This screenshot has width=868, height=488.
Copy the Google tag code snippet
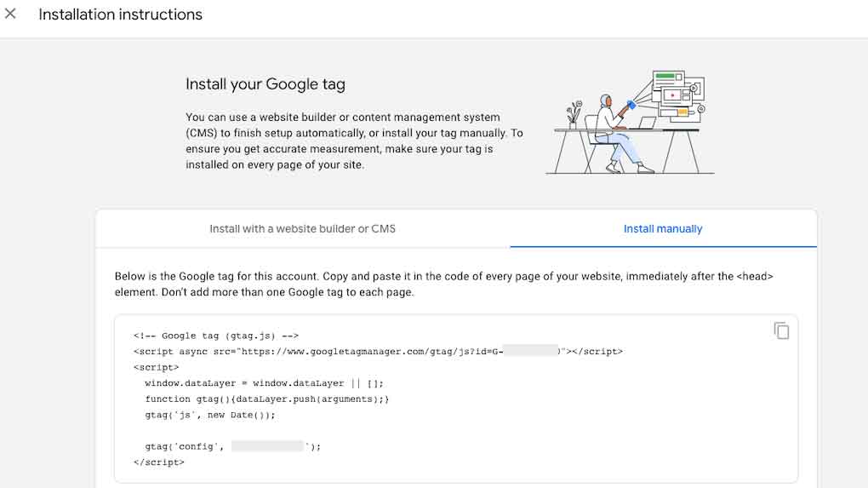[781, 330]
